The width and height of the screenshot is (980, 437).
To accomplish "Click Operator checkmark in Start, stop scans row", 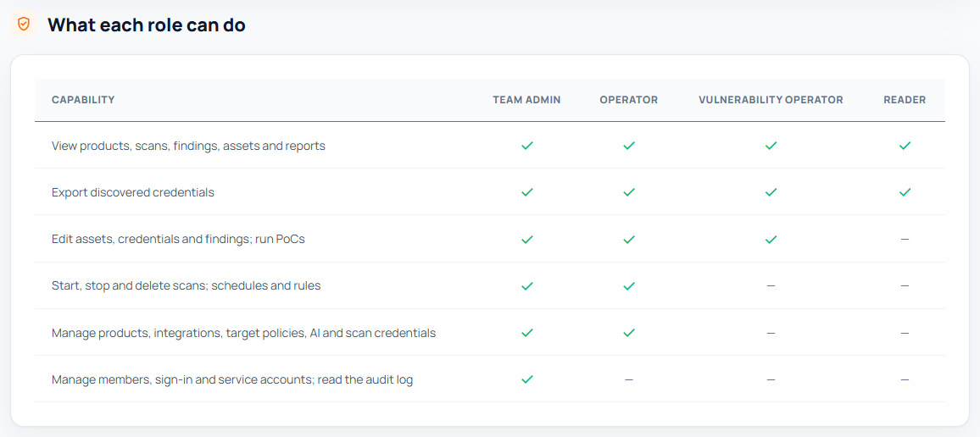I will (629, 286).
